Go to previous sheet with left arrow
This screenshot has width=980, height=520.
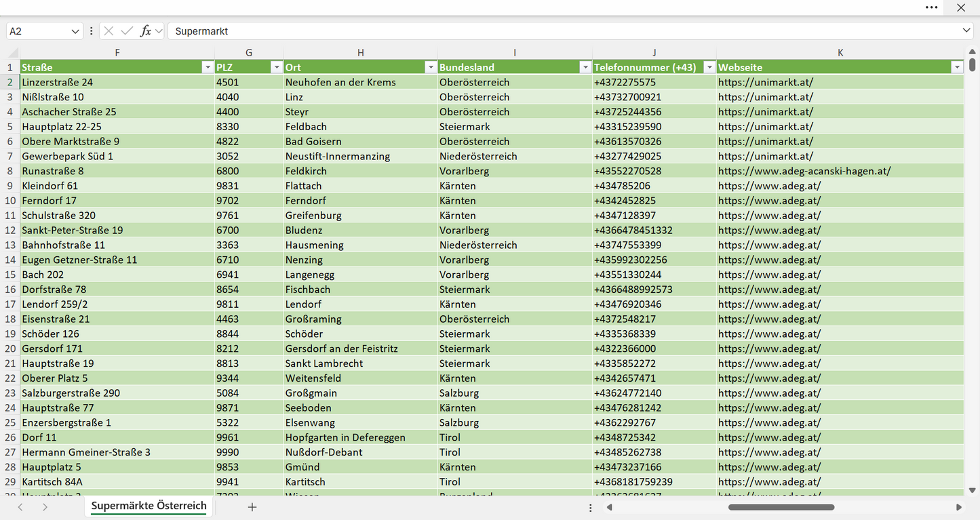point(20,507)
